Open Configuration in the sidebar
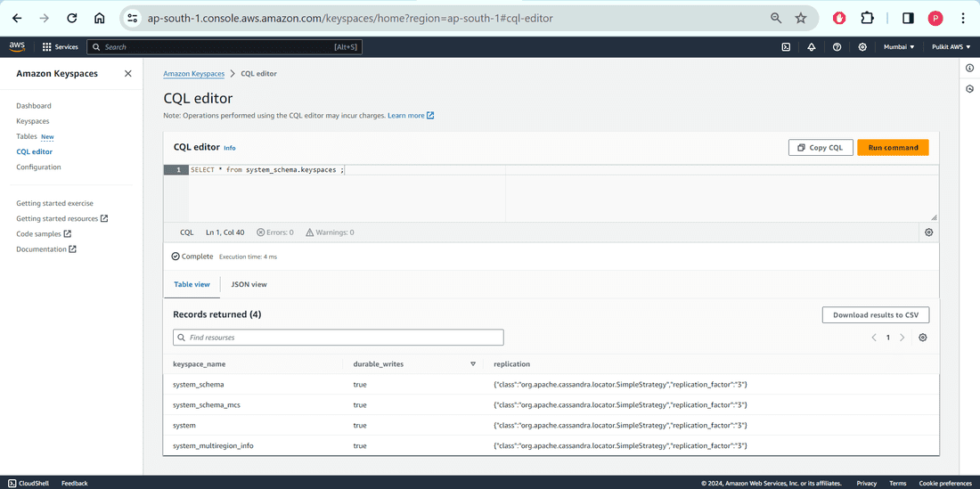Image resolution: width=980 pixels, height=489 pixels. pyautogui.click(x=38, y=167)
